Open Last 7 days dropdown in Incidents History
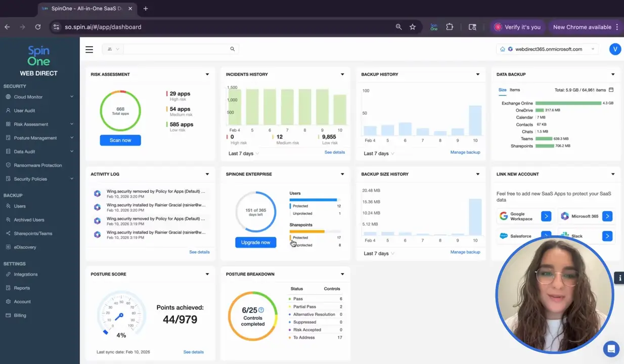This screenshot has width=624, height=364. tap(243, 153)
